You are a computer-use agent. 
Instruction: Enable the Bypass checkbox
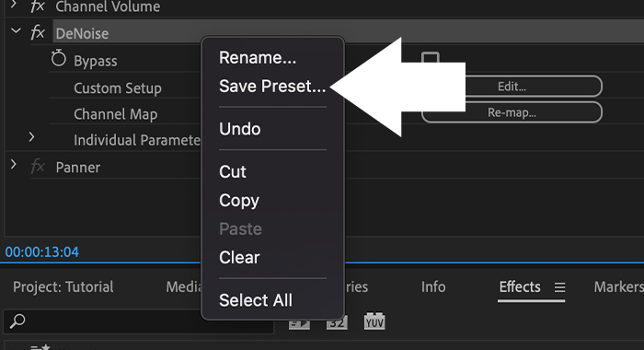(x=431, y=58)
